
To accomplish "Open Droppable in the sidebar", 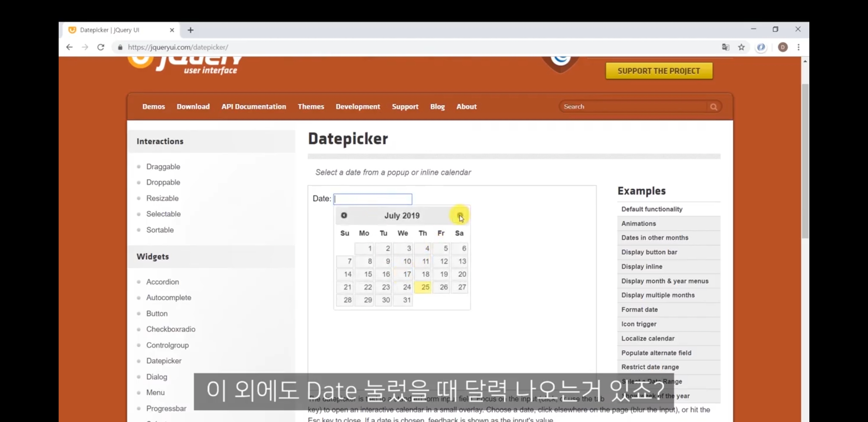I will [x=163, y=182].
